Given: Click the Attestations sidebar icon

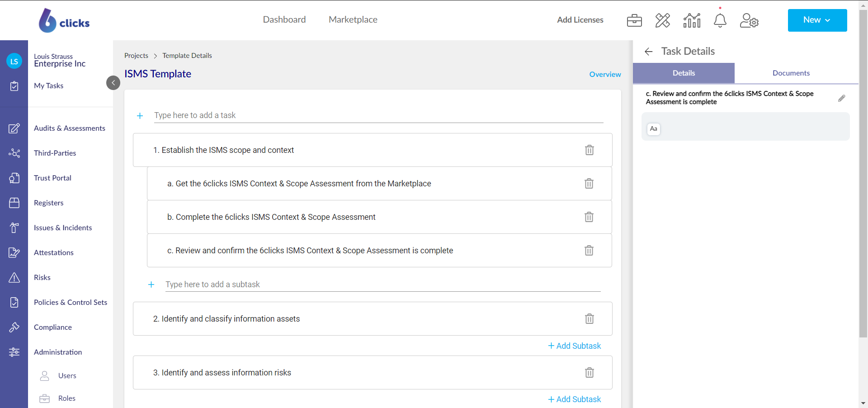Looking at the screenshot, I should [x=14, y=253].
